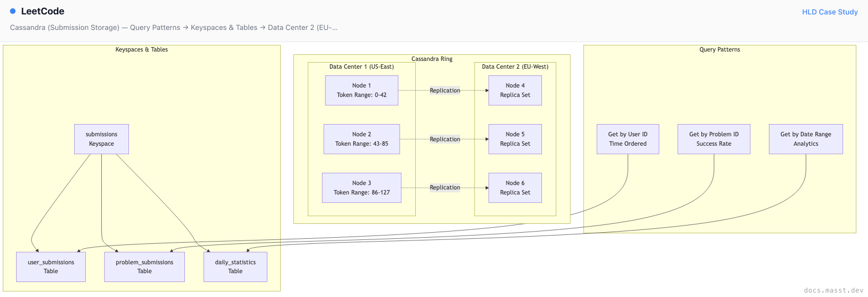This screenshot has width=868, height=297.
Task: Click the Data Center 2 (EU-West) label
Action: (x=515, y=66)
